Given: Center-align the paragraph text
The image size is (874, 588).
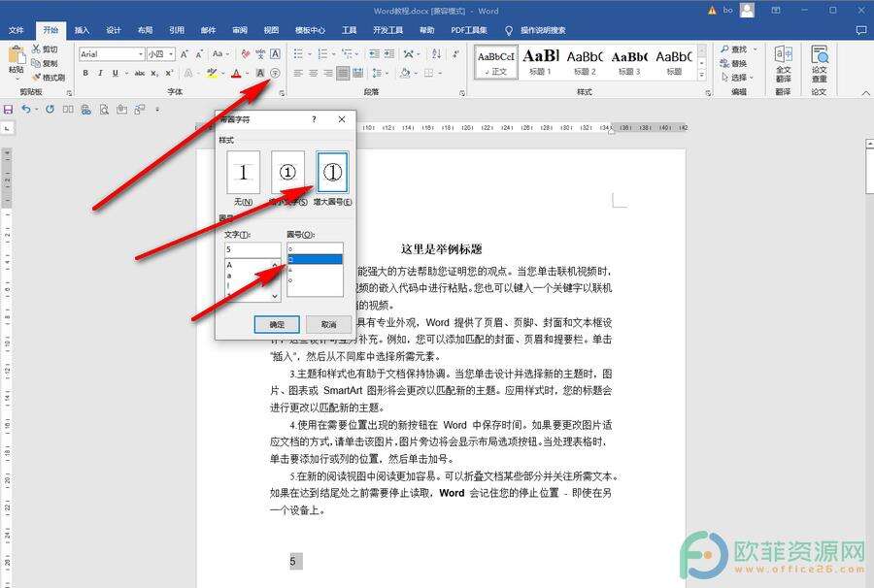Looking at the screenshot, I should (x=314, y=73).
